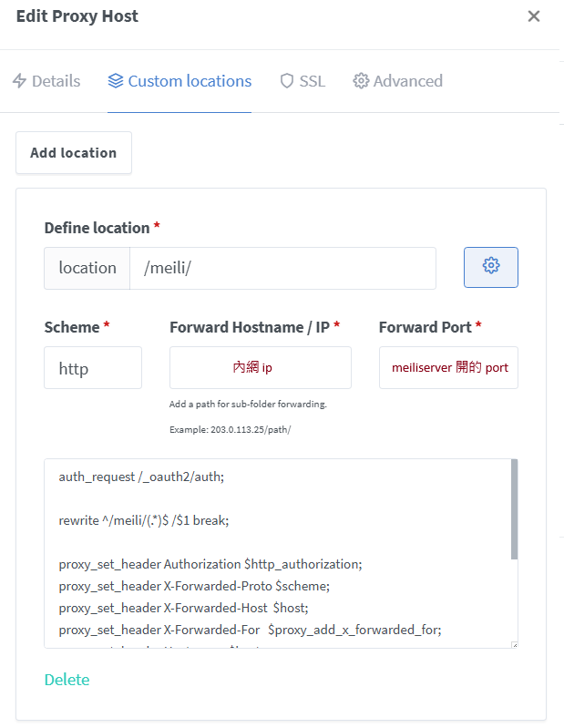
Task: Click the /meili/ location path field
Action: (x=282, y=268)
